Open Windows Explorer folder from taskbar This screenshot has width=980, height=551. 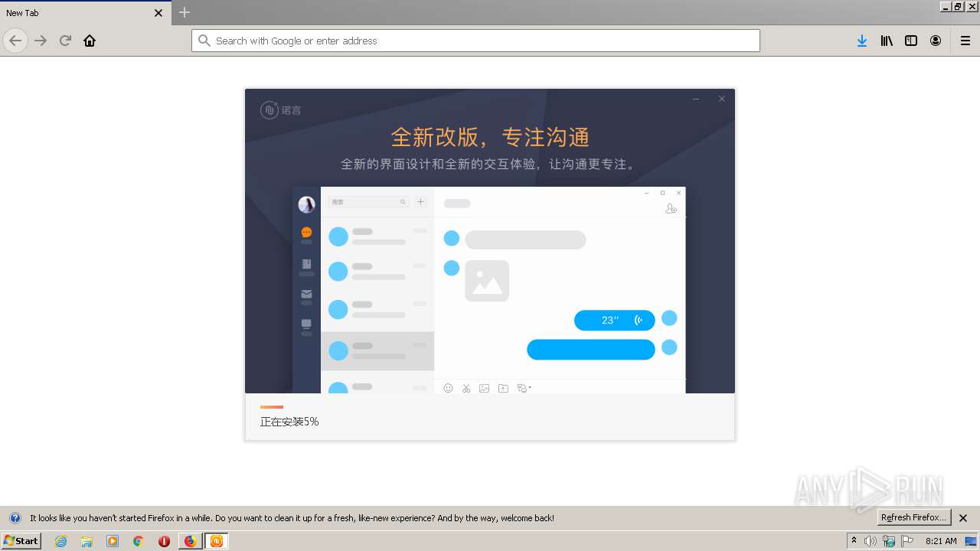click(87, 541)
